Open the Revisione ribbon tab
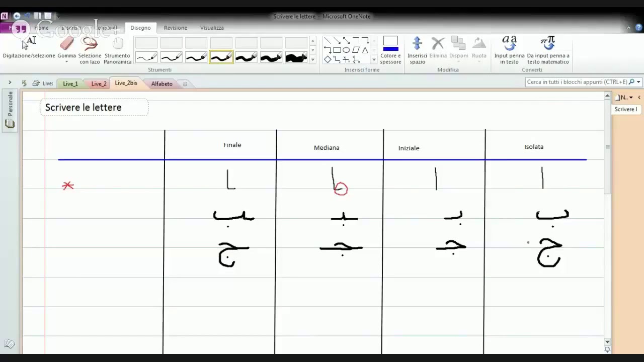This screenshot has width=644, height=362. (x=176, y=28)
